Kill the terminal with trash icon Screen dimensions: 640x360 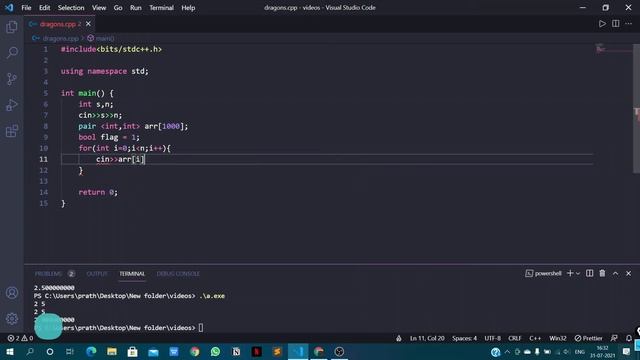click(602, 273)
